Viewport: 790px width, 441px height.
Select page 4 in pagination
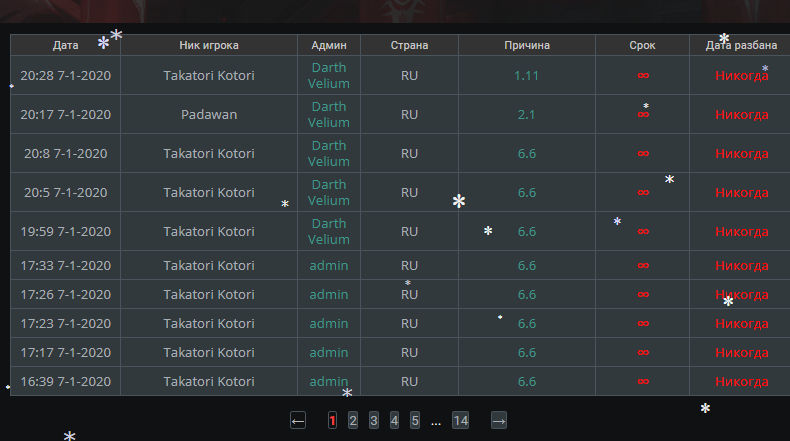(x=394, y=421)
